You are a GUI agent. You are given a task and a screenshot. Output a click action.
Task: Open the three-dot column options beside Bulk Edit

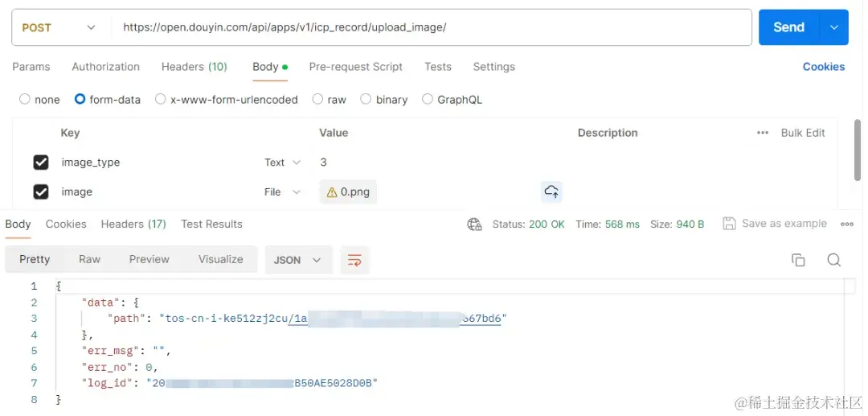coord(763,133)
